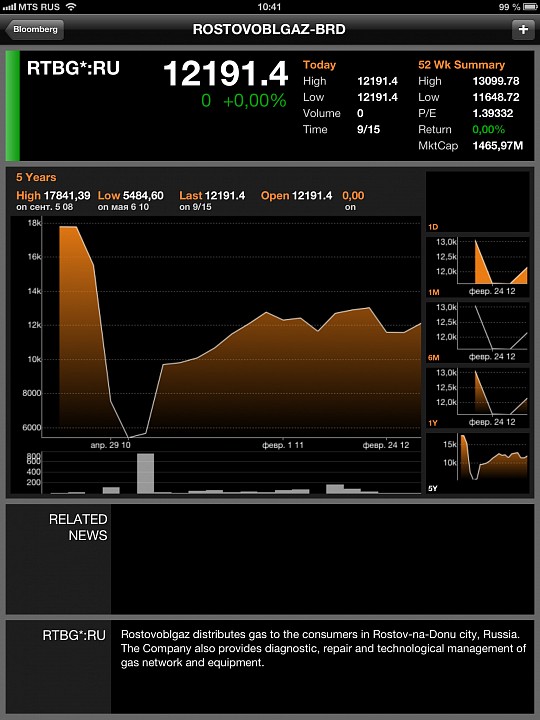Image resolution: width=540 pixels, height=720 pixels.
Task: Open the 1D chart thumbnail
Action: pos(478,202)
